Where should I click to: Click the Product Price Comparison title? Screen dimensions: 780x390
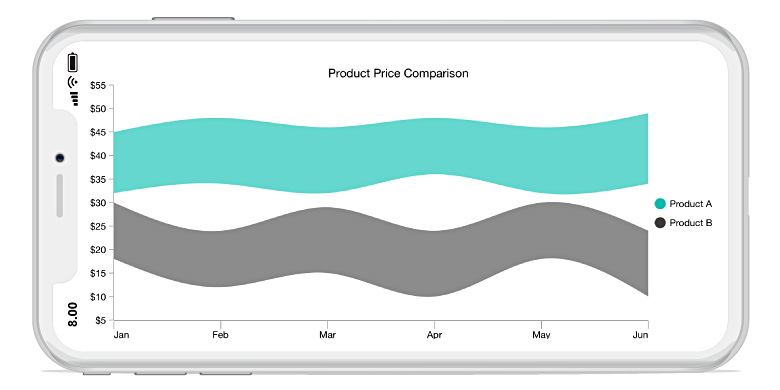click(398, 74)
